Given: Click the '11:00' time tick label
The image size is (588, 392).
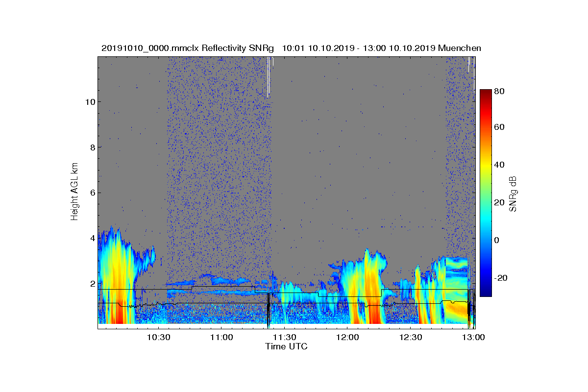Looking at the screenshot, I should pos(221,337).
